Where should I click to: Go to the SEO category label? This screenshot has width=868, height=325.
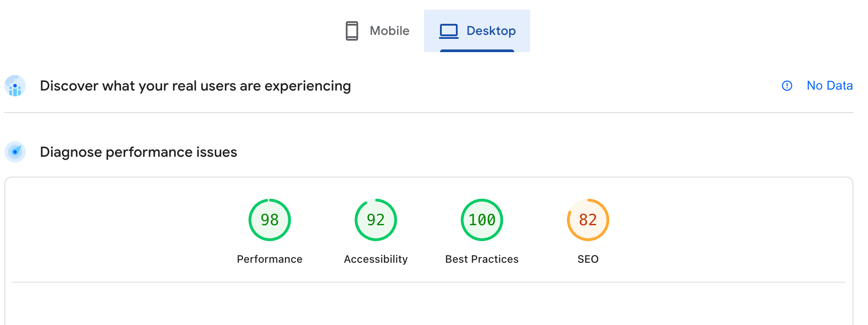(x=588, y=259)
